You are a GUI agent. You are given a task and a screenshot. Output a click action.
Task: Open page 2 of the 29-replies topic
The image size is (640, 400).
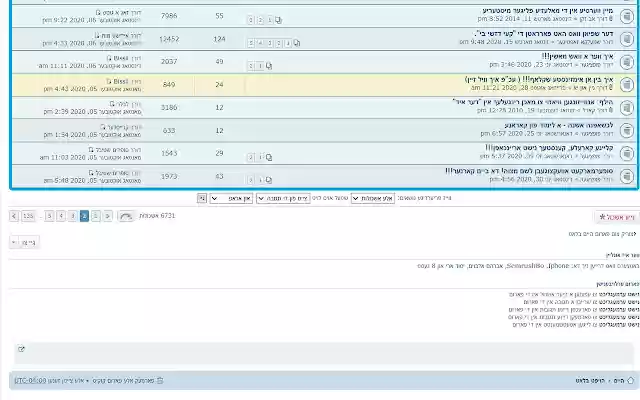point(251,157)
